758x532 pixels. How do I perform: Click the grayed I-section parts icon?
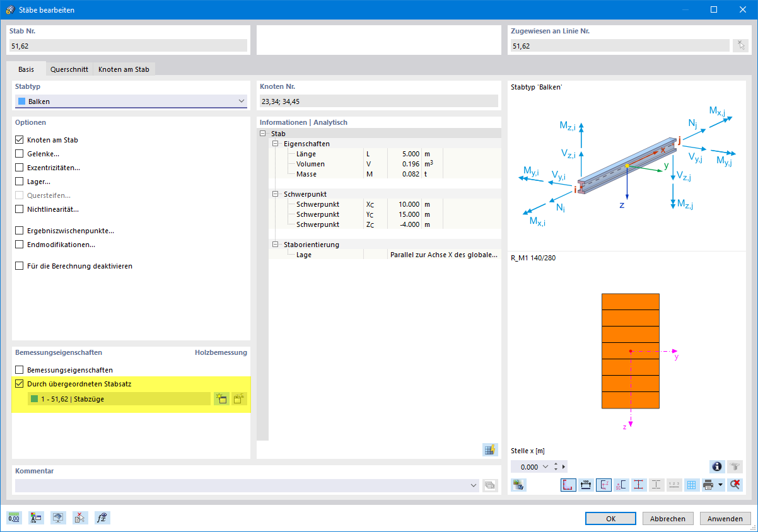click(656, 485)
